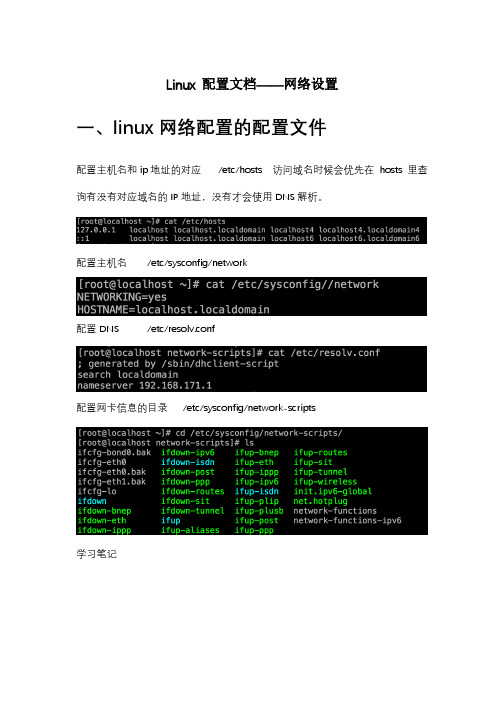Click file name 'ifdown-ippp'
The height and width of the screenshot is (713, 504).
click(104, 530)
